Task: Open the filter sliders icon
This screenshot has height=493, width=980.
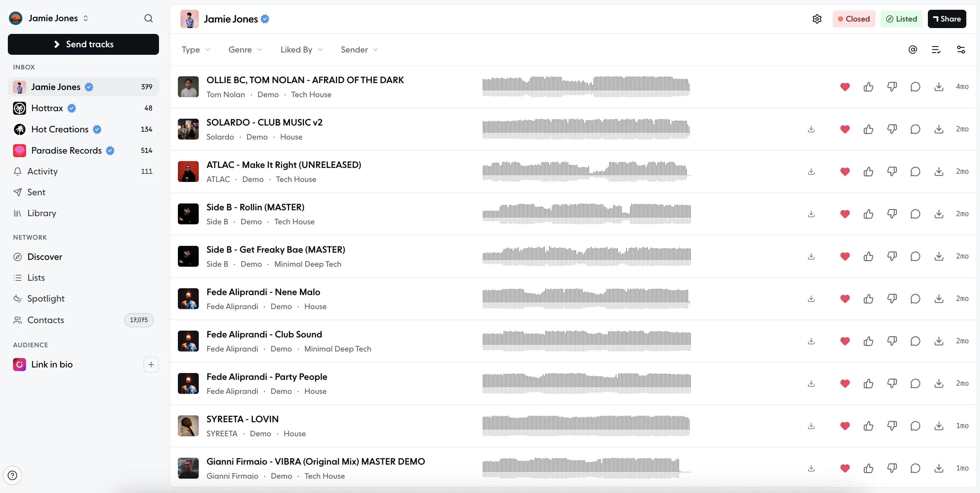Action: point(961,50)
